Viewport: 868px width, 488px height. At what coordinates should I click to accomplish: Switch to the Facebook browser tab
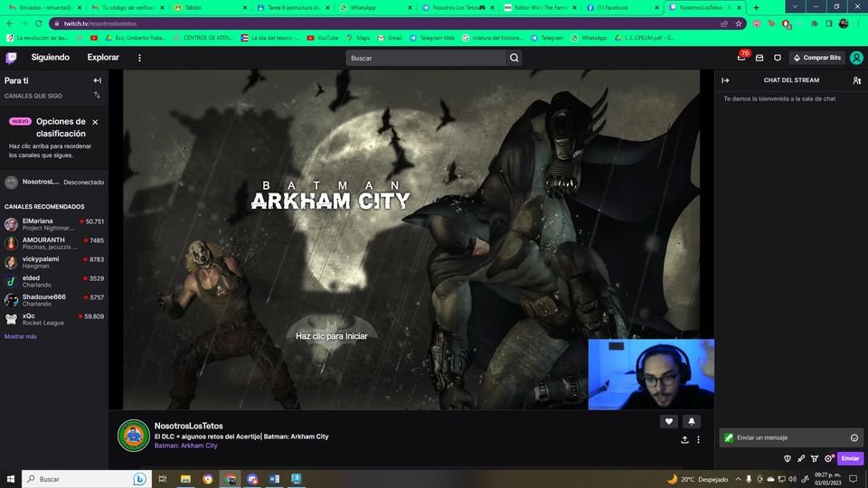(620, 8)
